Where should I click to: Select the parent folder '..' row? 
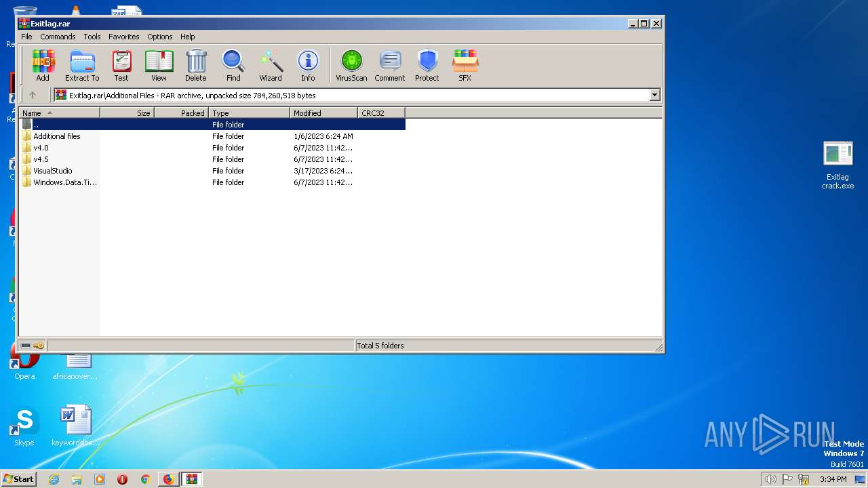click(213, 125)
